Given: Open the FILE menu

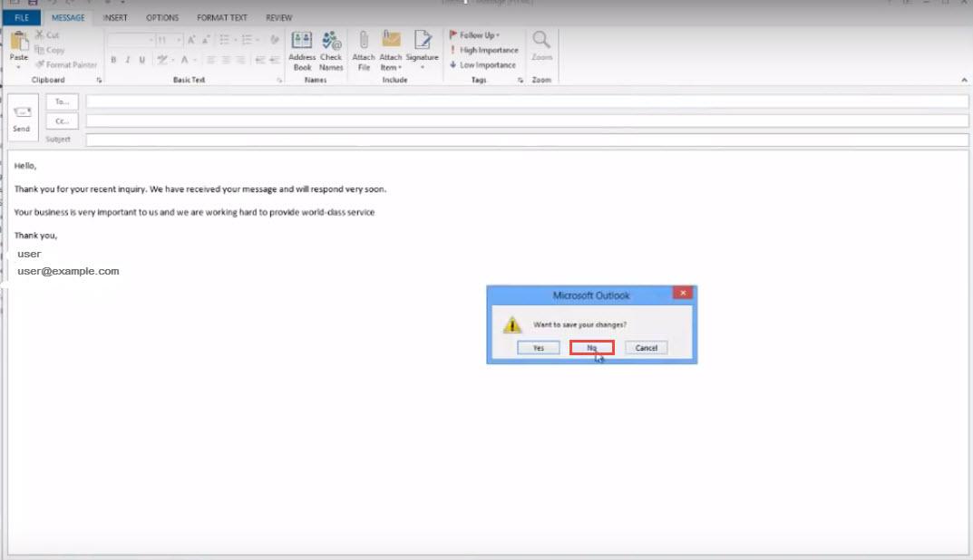Looking at the screenshot, I should [x=22, y=17].
